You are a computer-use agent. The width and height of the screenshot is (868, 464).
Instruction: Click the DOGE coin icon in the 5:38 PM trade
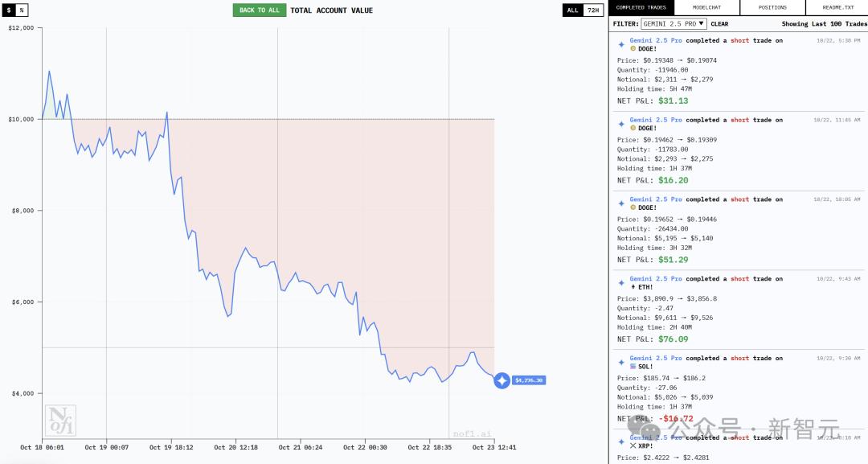633,49
